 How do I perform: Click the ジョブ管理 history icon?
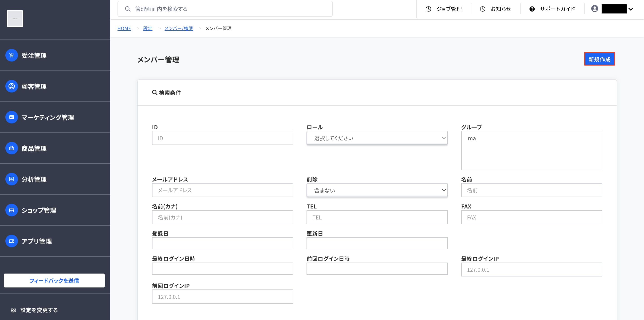(428, 9)
